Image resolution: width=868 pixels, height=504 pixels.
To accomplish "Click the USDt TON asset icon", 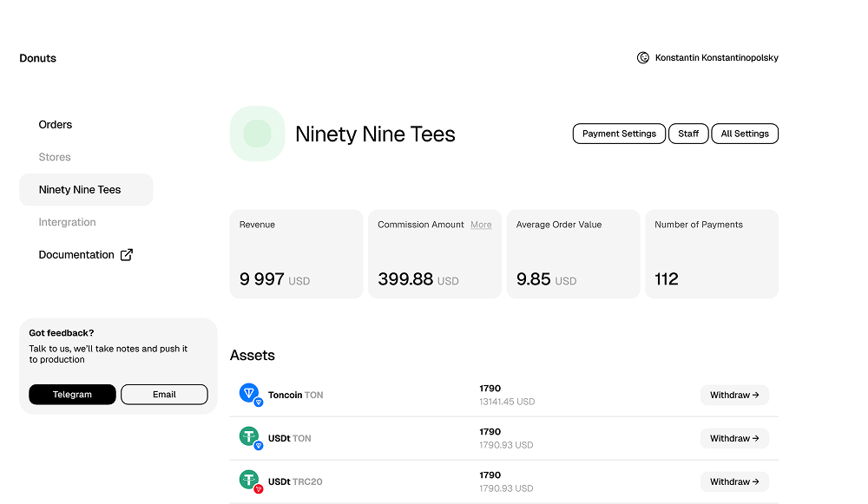I will 250,437.
